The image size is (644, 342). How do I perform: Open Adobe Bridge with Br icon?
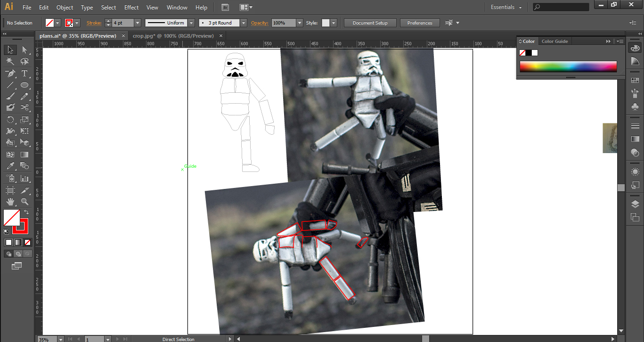pos(226,8)
